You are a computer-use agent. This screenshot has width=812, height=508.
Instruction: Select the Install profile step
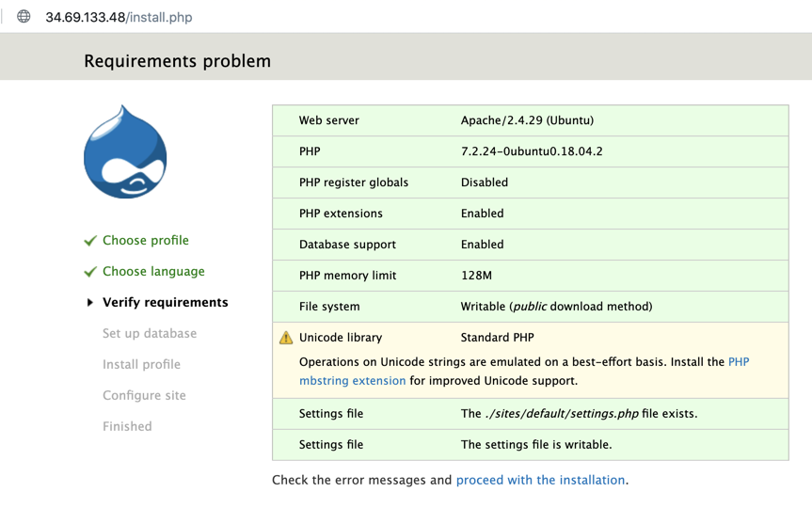[x=141, y=365]
